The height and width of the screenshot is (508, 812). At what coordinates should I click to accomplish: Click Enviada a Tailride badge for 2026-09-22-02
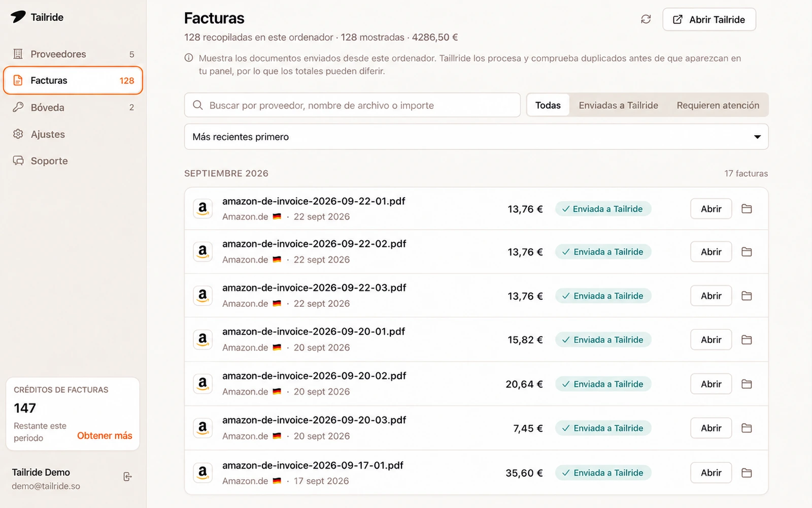point(603,252)
